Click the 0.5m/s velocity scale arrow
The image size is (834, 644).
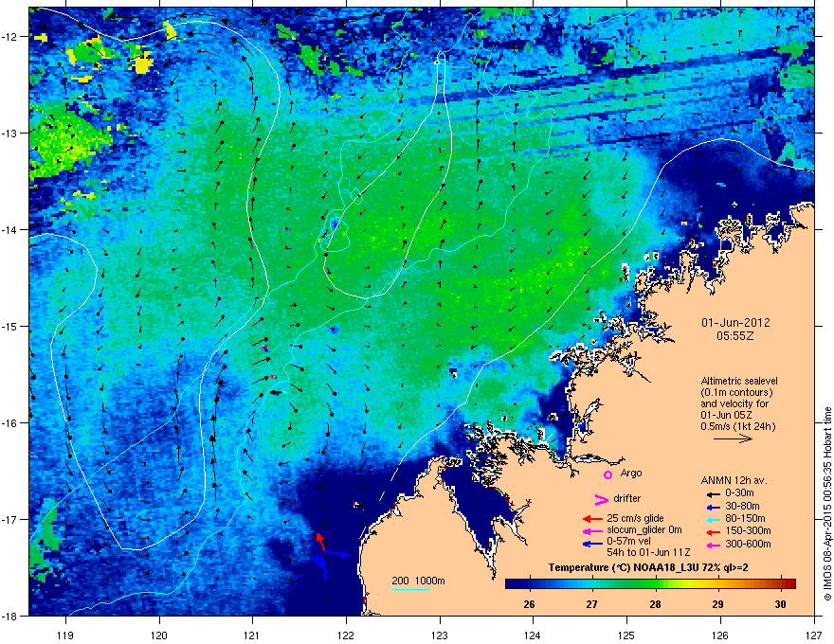[733, 438]
